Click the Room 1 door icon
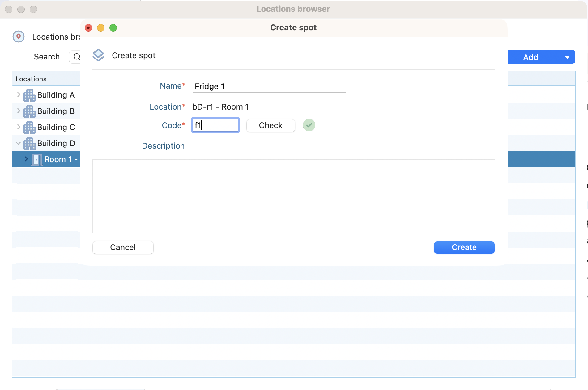The height and width of the screenshot is (390, 588). (x=37, y=160)
